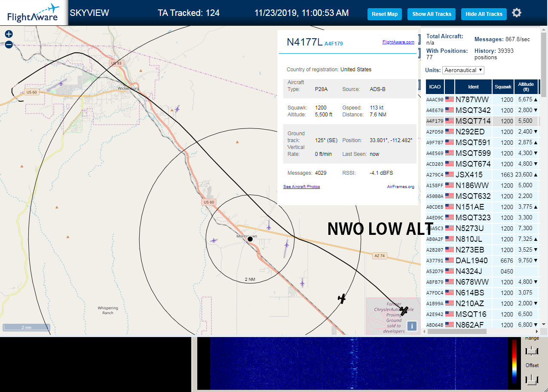Zoom out the map with minus icon
Screen dimensions: 548x392
(9, 44)
